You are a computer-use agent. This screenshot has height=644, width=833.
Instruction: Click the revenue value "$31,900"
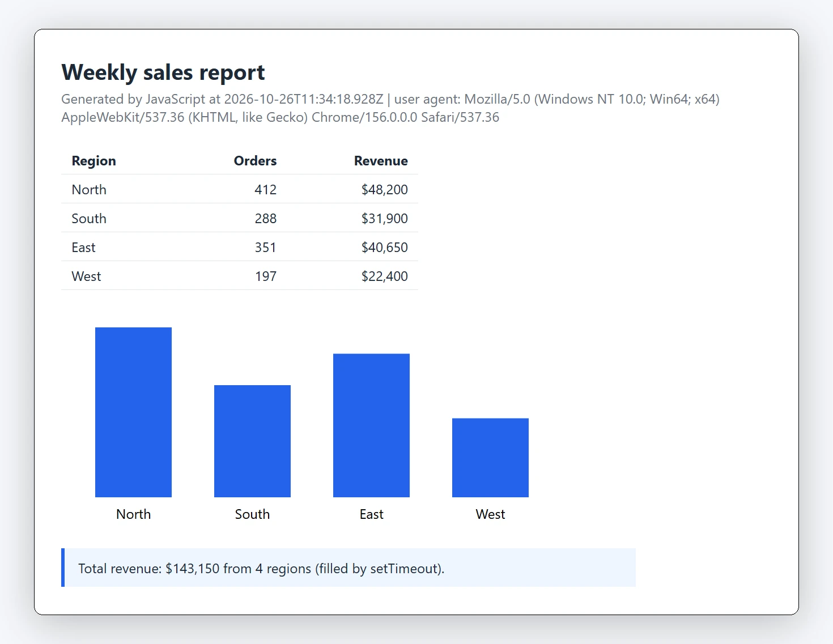point(384,219)
